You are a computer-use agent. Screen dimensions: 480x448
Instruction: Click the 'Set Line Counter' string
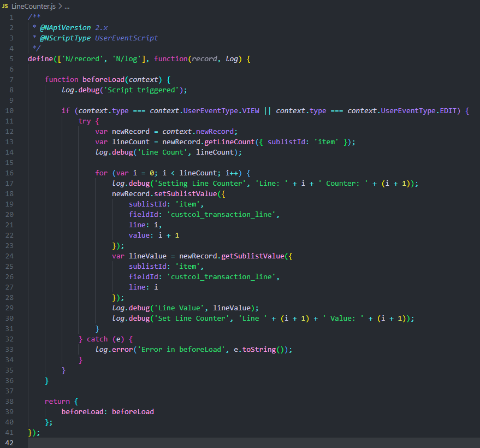192,319
